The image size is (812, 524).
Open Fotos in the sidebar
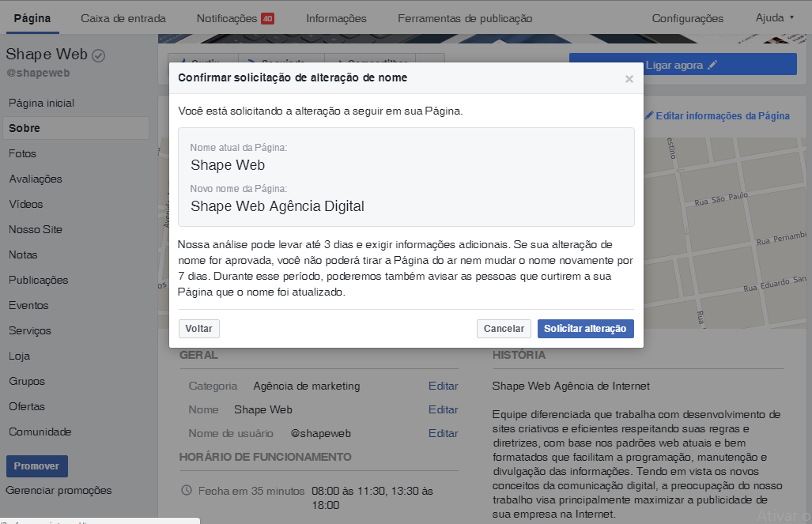tap(22, 154)
